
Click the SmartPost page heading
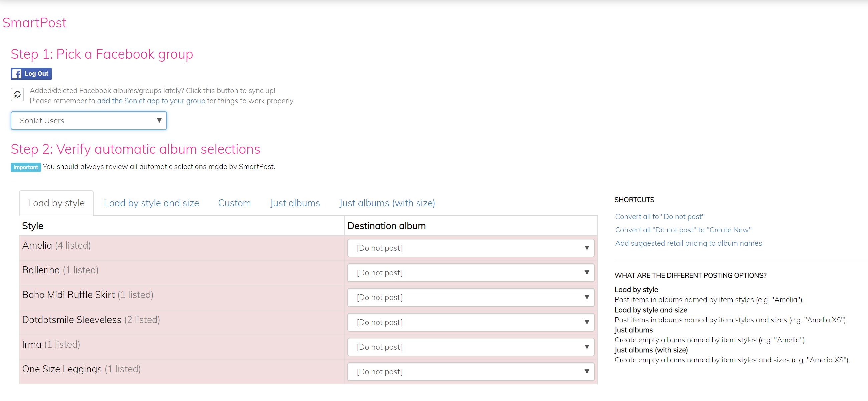(34, 23)
